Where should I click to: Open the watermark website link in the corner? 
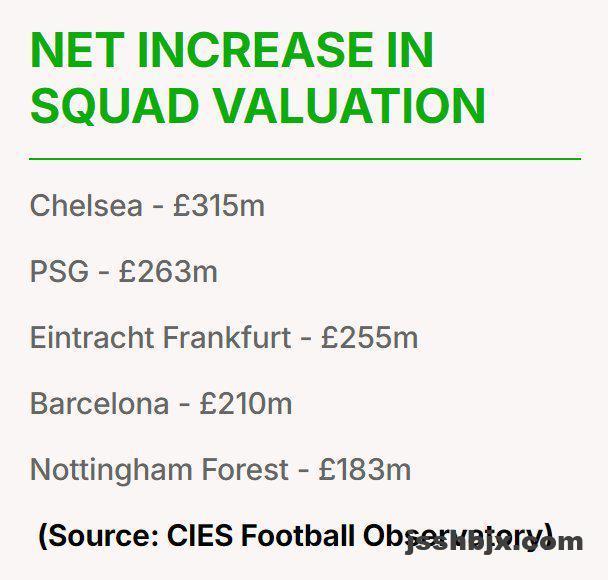click(495, 543)
